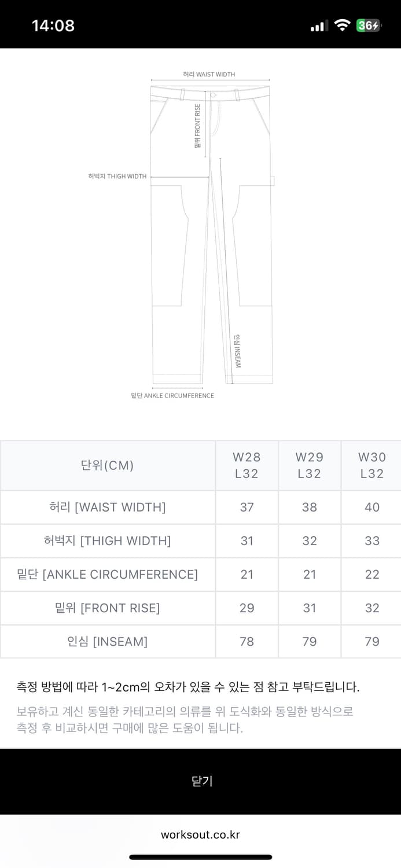Tap the 인심 [INSEAM] row label
Screen dimensions: 401x868
108,642
